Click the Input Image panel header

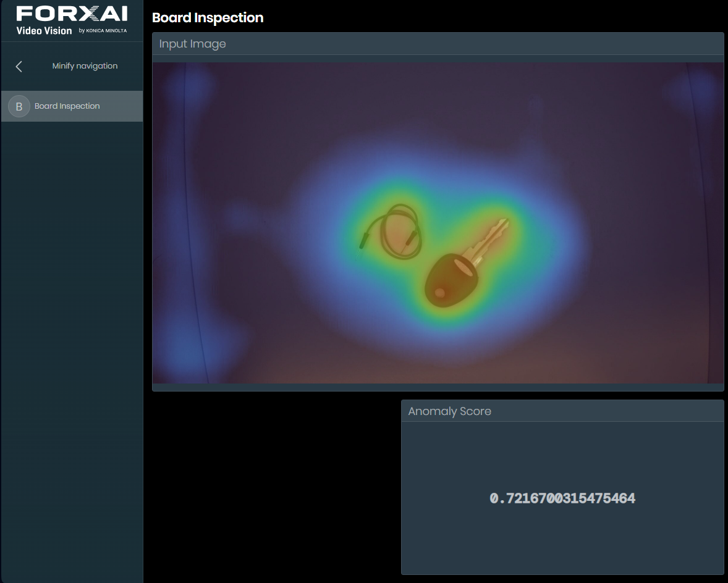tap(438, 44)
